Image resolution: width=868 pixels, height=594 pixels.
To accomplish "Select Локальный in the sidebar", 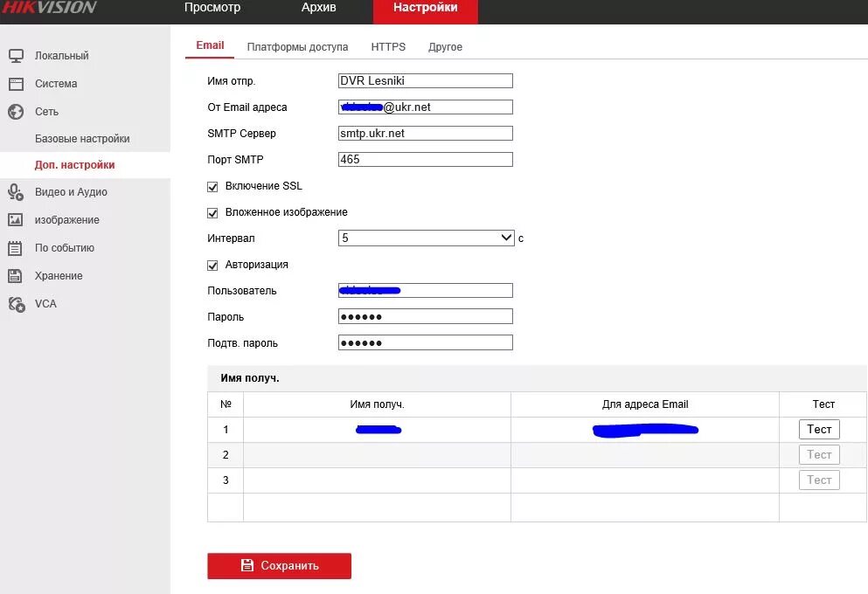I will click(x=61, y=56).
